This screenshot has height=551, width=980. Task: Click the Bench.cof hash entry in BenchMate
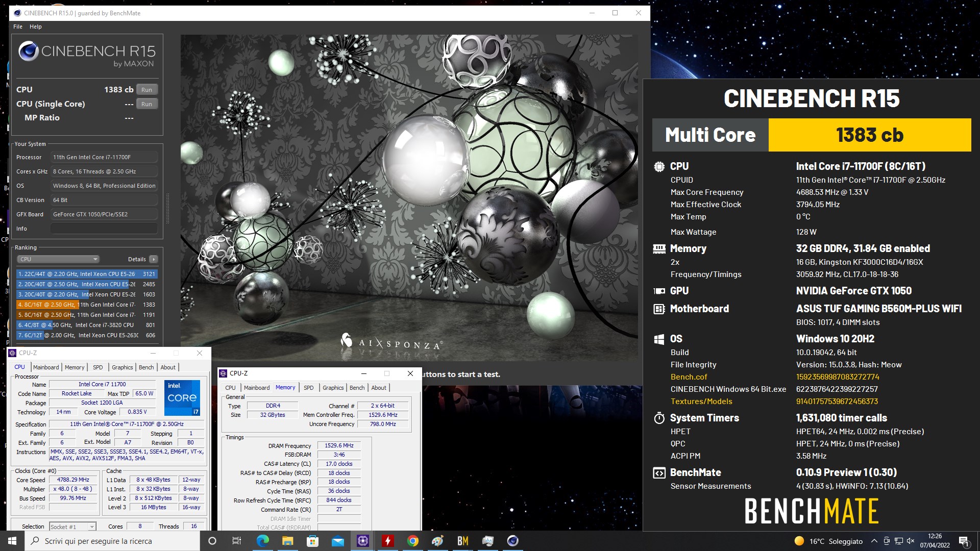pos(838,377)
